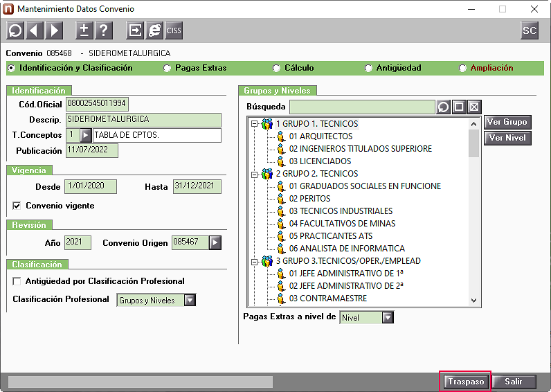This screenshot has width=551, height=392.
Task: Click group icon of GRUPO 2. TECNICOS
Action: [x=267, y=174]
